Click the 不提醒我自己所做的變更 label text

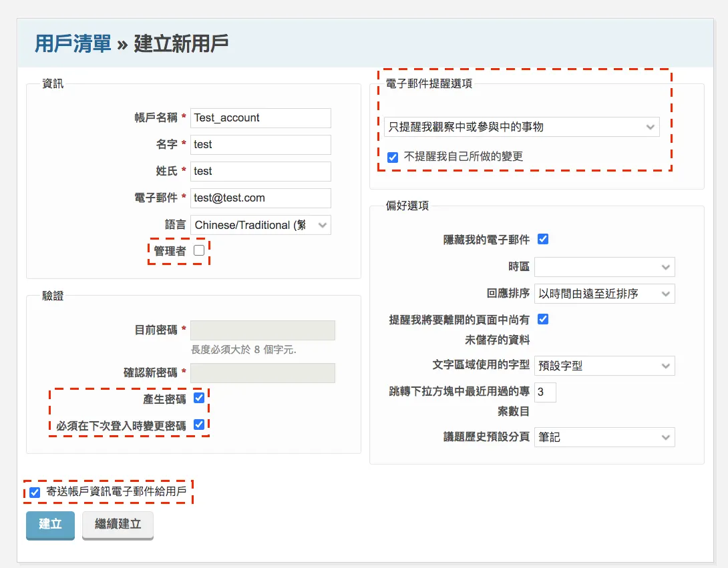(x=464, y=156)
